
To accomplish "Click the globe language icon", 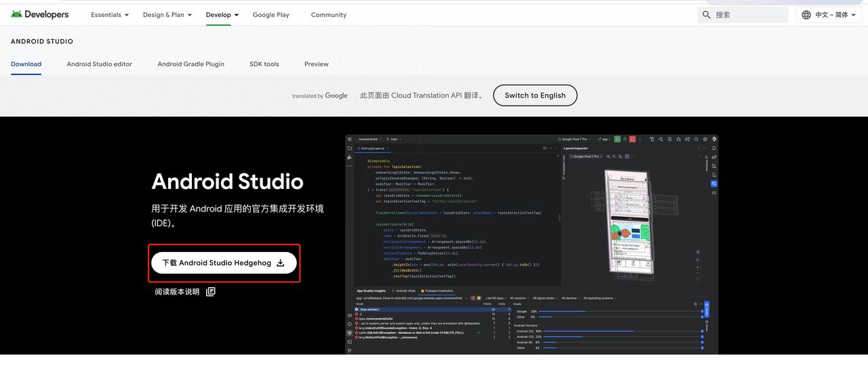I will (806, 15).
